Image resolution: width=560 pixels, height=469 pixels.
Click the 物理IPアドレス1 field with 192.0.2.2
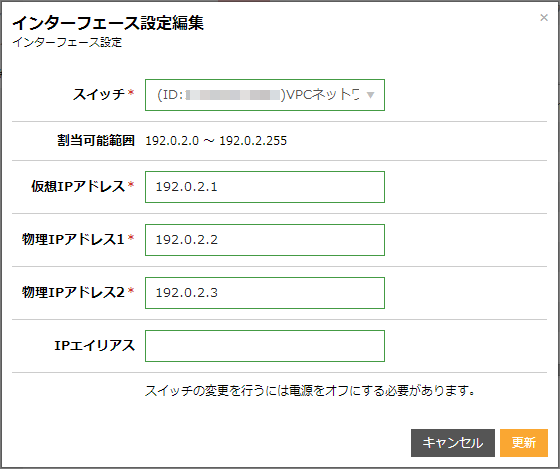(x=265, y=240)
